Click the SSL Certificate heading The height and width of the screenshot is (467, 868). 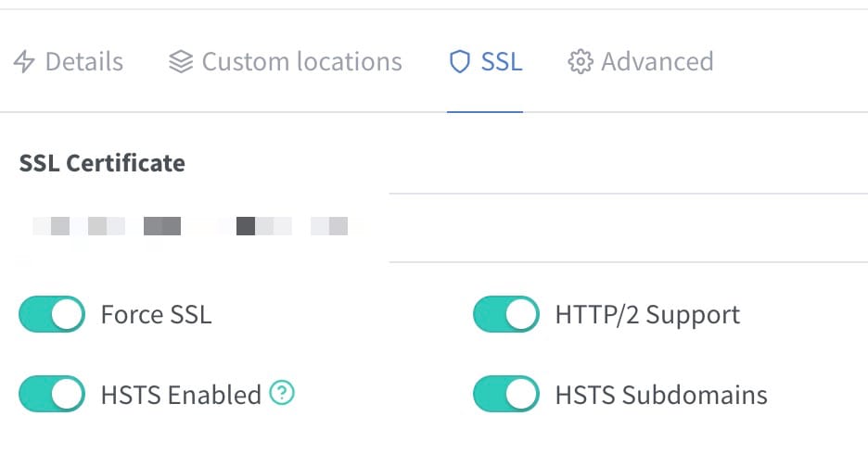point(102,163)
